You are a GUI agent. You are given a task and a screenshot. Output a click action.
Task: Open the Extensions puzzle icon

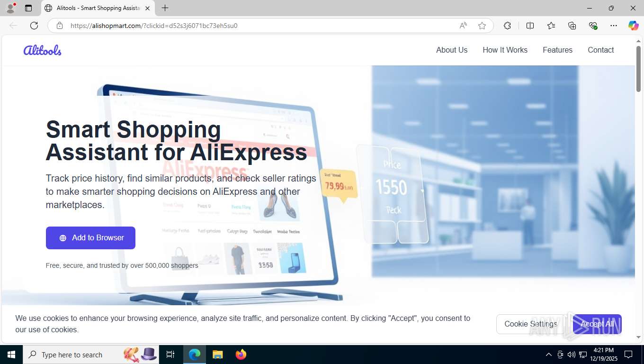(507, 26)
